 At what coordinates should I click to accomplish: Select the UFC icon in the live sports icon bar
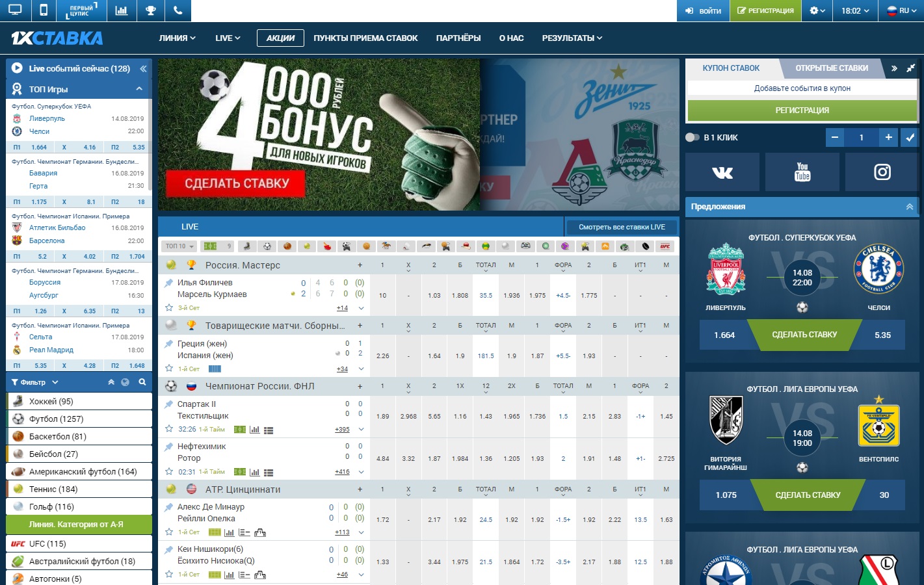coord(665,246)
